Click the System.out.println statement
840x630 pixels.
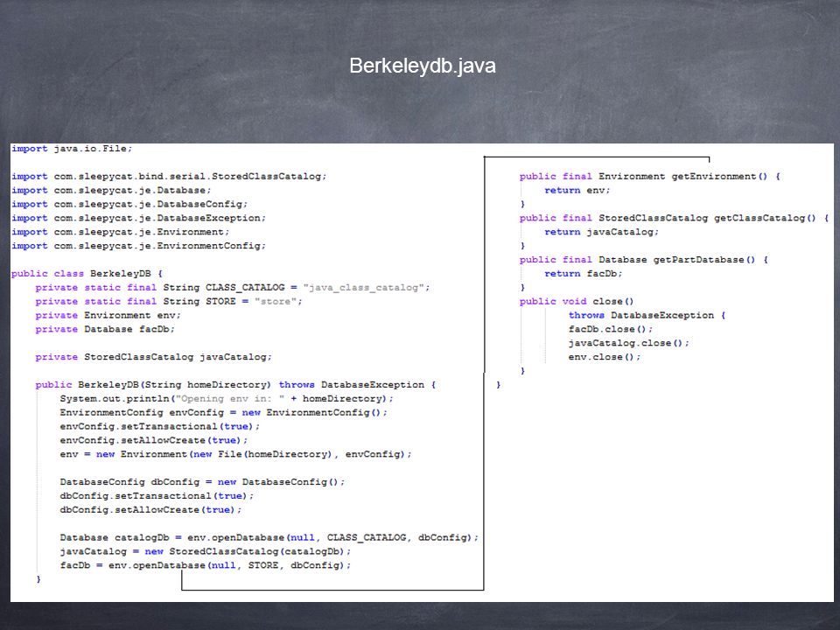click(227, 399)
